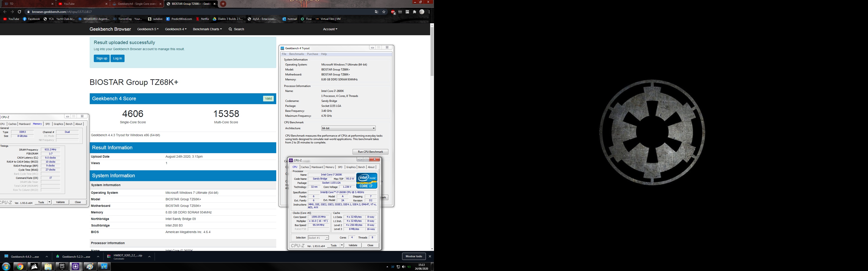Open options chevron for Geekbench-4.4.3 download
This screenshot has height=271, width=868.
(x=47, y=257)
